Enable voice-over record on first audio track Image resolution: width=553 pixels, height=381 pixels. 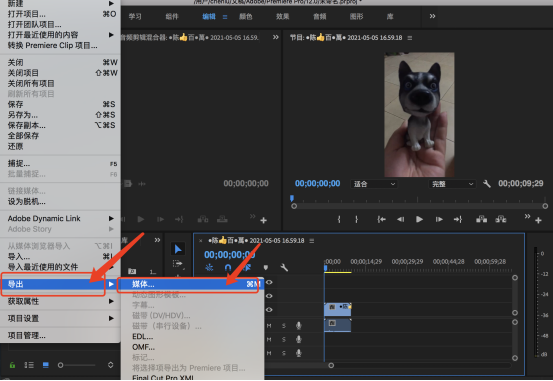coord(299,326)
